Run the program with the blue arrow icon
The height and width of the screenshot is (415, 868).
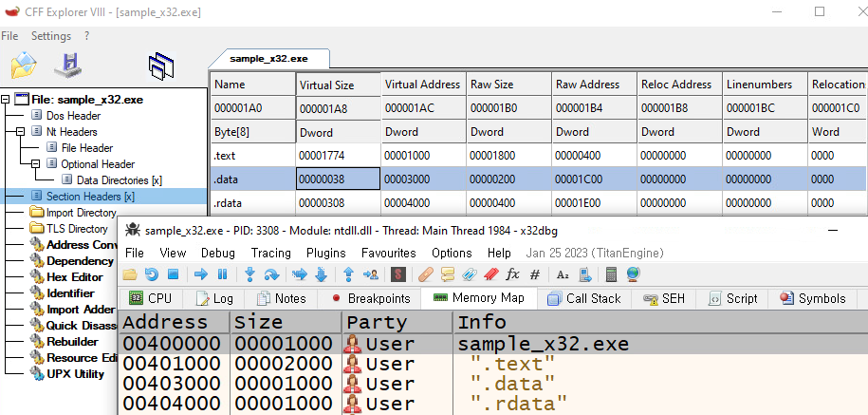(x=201, y=274)
